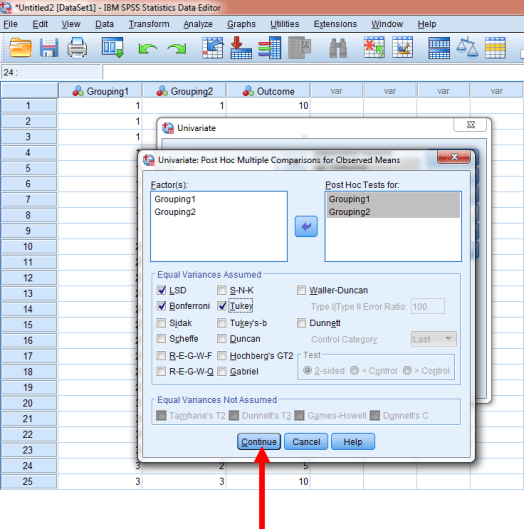524x529 pixels.
Task: Check the R-E-G-W-F option
Action: 162,356
